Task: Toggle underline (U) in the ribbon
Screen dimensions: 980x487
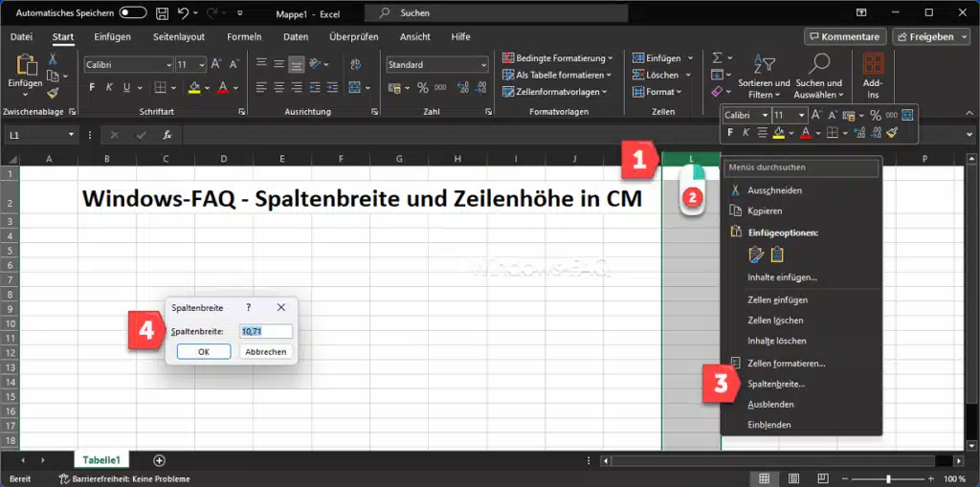Action: (127, 87)
